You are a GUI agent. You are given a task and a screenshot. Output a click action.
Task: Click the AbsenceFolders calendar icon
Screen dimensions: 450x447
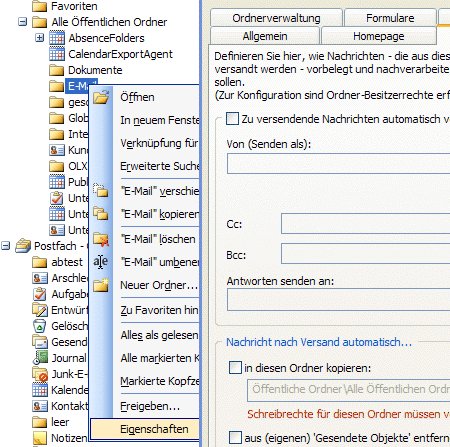pos(57,38)
